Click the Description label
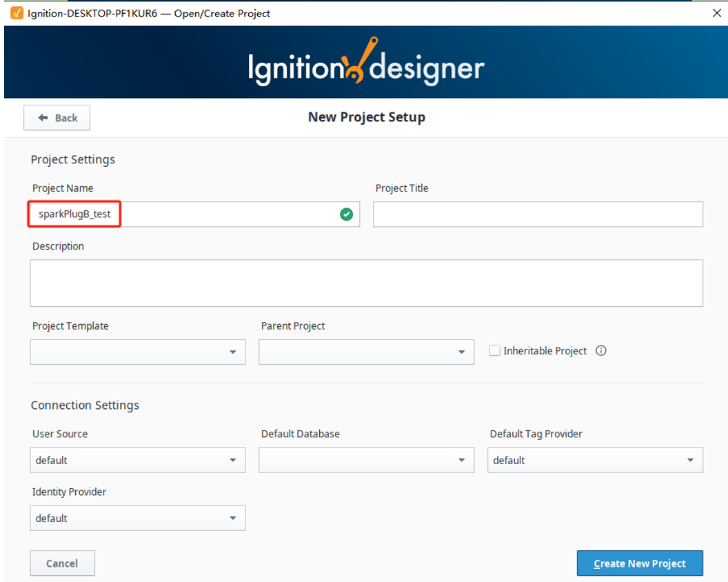The image size is (728, 582). pos(59,246)
